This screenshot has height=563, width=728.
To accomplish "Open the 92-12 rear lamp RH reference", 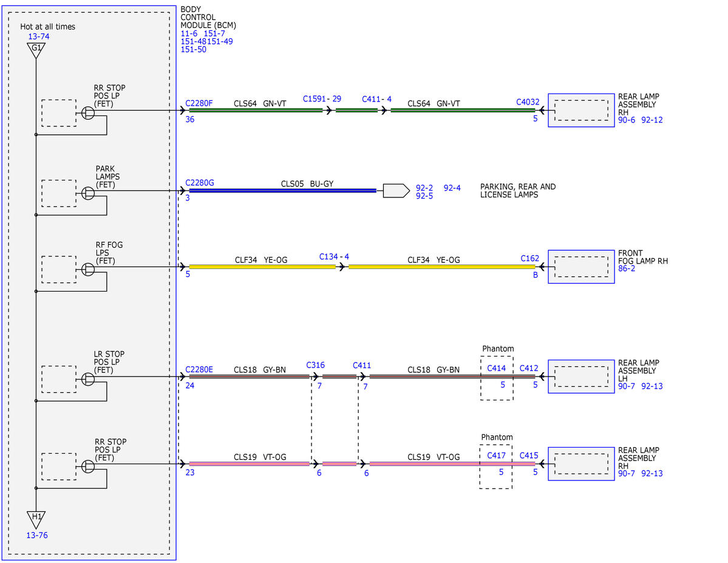I will pos(652,120).
